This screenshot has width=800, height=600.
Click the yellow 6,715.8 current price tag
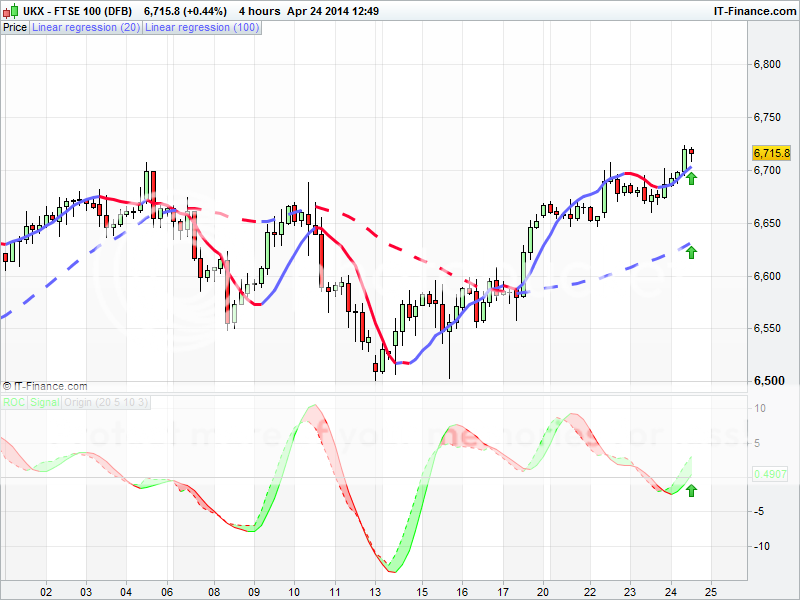pyautogui.click(x=771, y=153)
